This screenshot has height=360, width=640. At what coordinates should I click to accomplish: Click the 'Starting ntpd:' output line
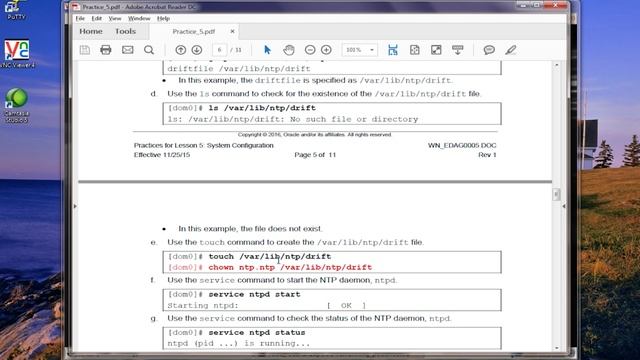[203, 305]
